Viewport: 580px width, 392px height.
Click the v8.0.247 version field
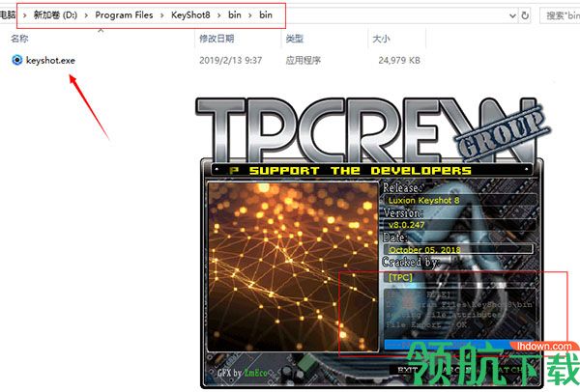458,225
